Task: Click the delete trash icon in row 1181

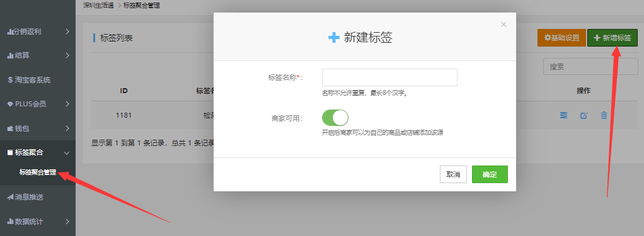Action: [604, 115]
